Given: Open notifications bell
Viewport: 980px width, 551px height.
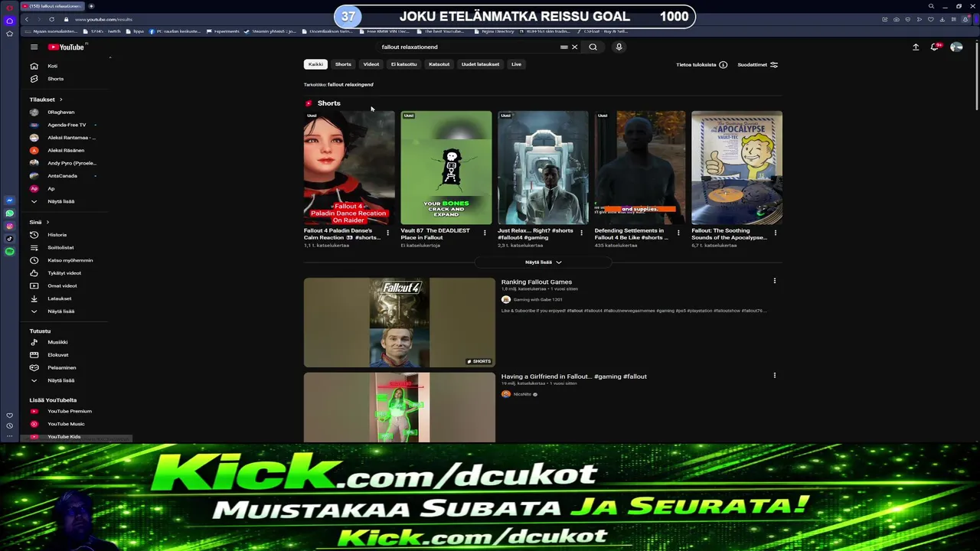Looking at the screenshot, I should tap(935, 47).
